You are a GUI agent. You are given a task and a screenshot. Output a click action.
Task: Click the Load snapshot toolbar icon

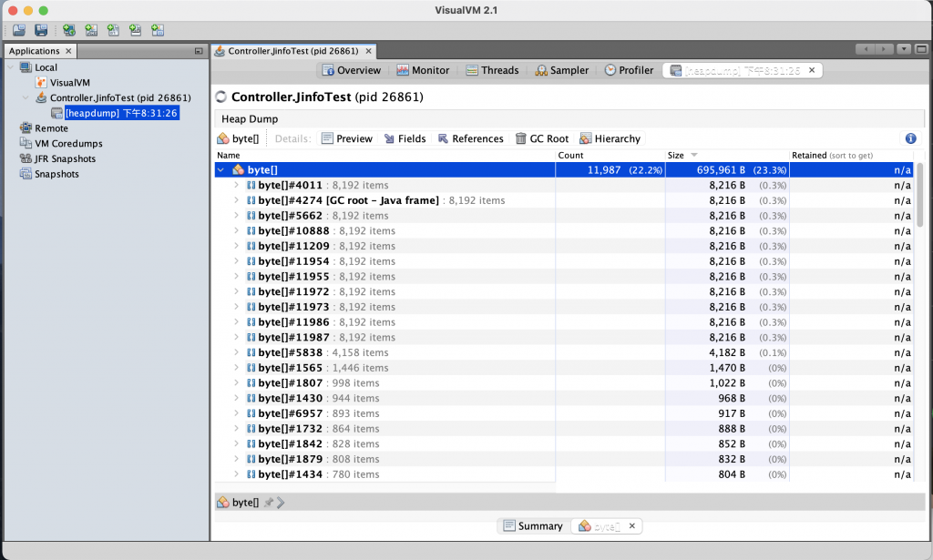(x=19, y=30)
